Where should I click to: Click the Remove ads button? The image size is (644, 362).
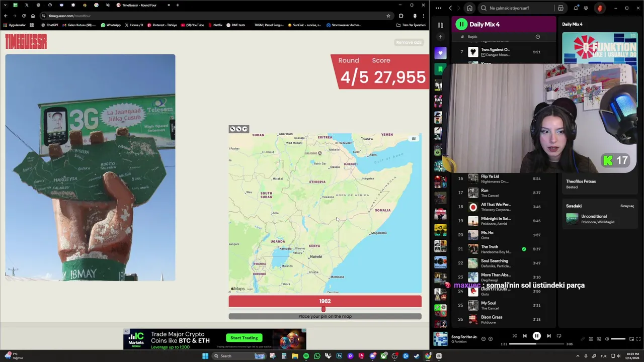409,42
